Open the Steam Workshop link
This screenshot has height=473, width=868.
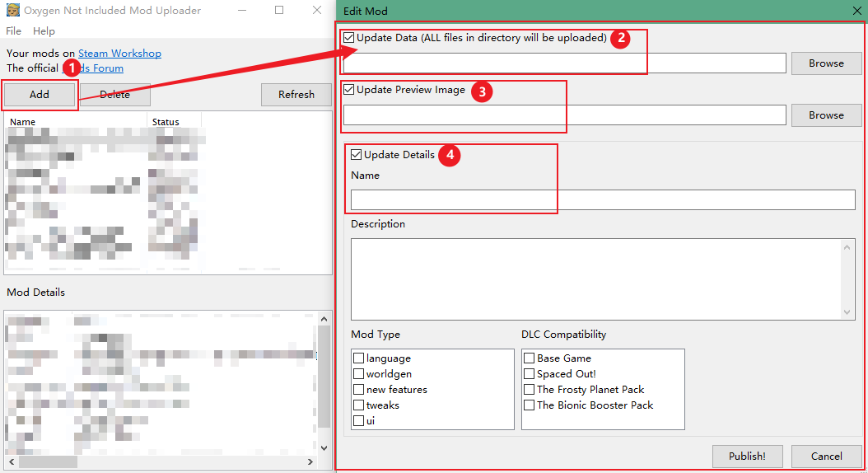119,54
